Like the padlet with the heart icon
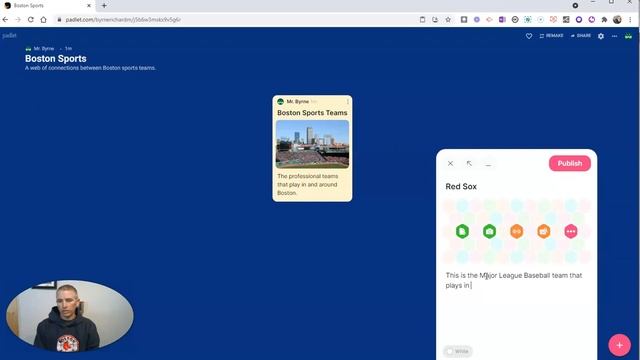640x360 pixels. 529,36
